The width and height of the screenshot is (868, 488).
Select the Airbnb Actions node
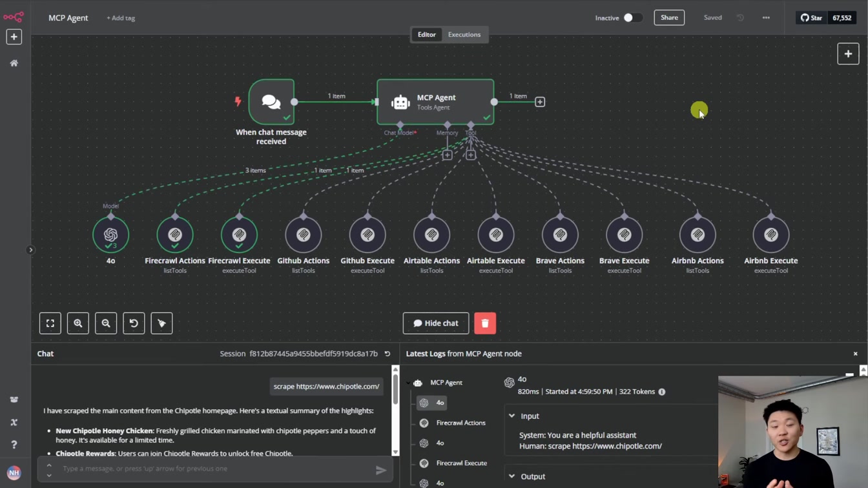(697, 234)
